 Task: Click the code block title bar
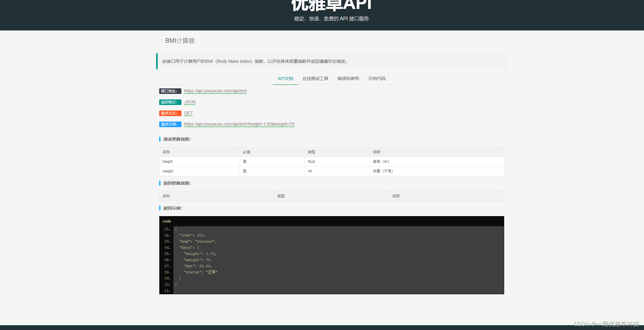[331, 221]
